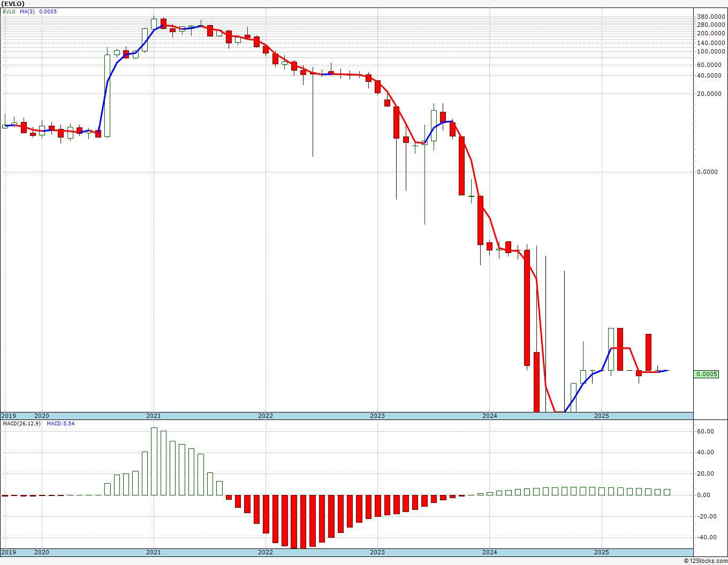Image resolution: width=728 pixels, height=565 pixels.
Task: Select the 100.0000 price axis label
Action: 711,51
